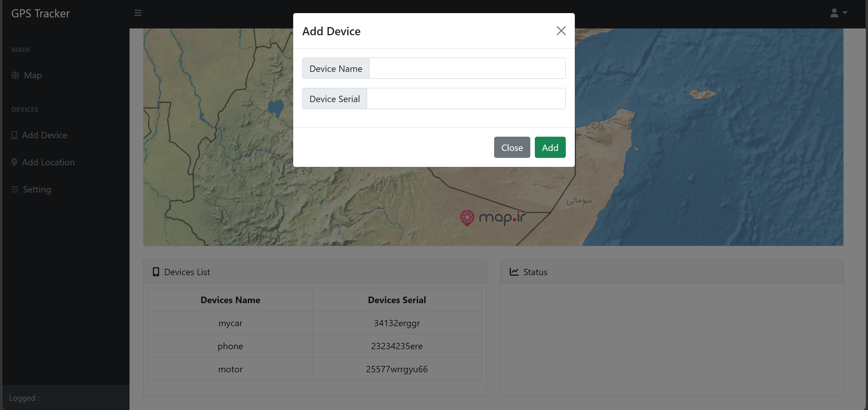
Task: Click the 'phone' device name cell
Action: pyautogui.click(x=231, y=346)
